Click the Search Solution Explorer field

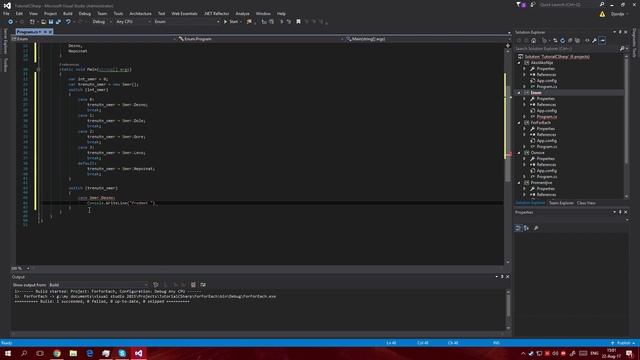pos(567,49)
